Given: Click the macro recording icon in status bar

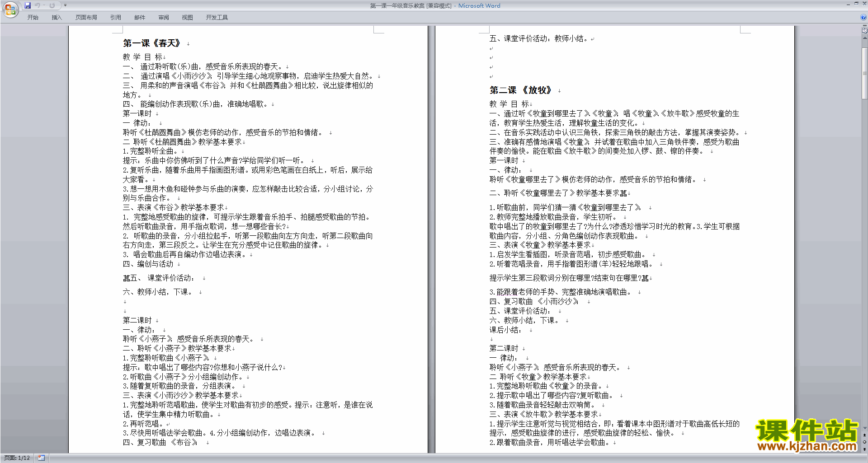Looking at the screenshot, I should (x=42, y=458).
